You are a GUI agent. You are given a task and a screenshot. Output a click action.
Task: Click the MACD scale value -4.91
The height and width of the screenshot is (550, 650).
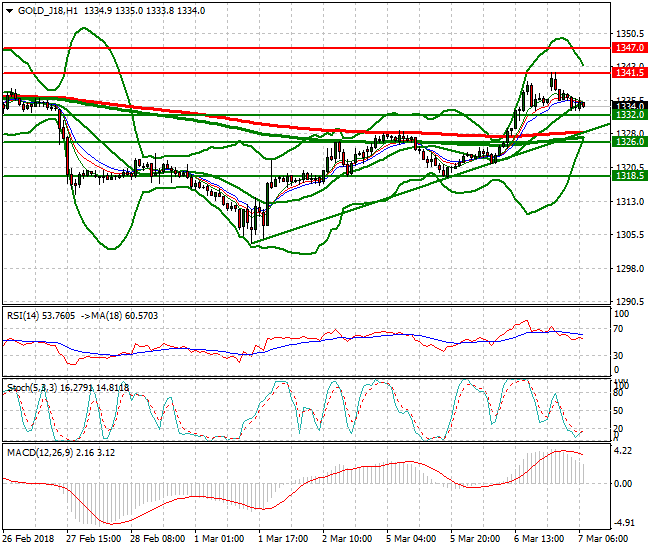pyautogui.click(x=624, y=523)
